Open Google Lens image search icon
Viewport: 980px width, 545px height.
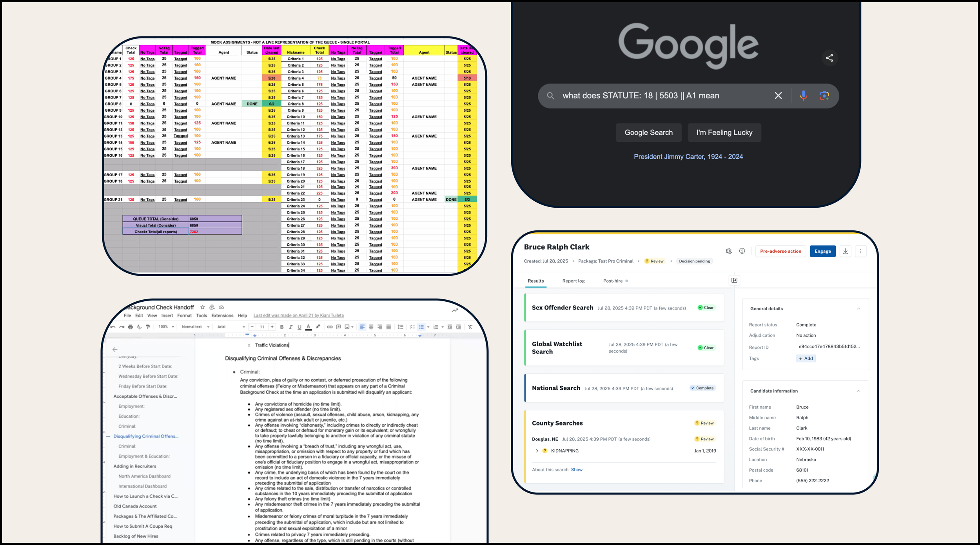pyautogui.click(x=824, y=96)
